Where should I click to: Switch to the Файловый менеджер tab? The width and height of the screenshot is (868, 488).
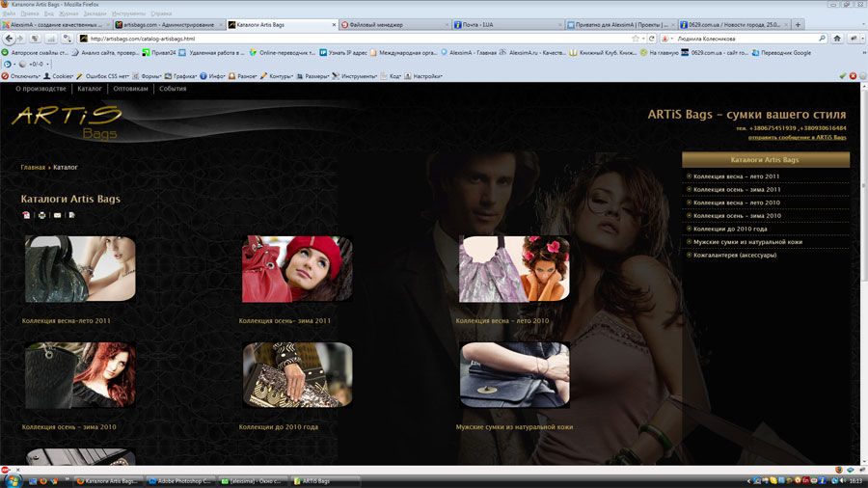point(394,25)
